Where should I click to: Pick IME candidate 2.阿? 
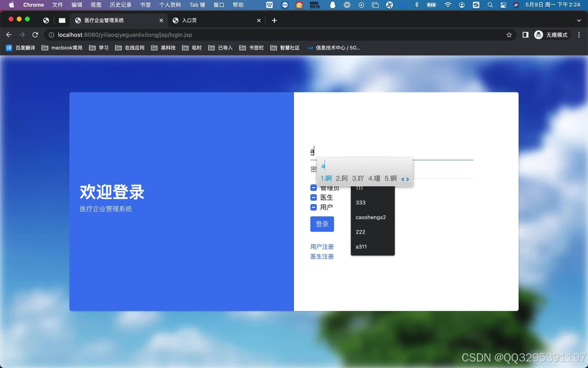pyautogui.click(x=342, y=179)
